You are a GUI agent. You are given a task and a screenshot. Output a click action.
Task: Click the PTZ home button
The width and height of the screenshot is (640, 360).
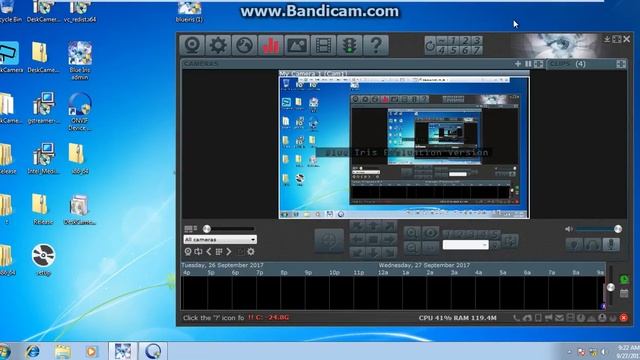tap(329, 240)
